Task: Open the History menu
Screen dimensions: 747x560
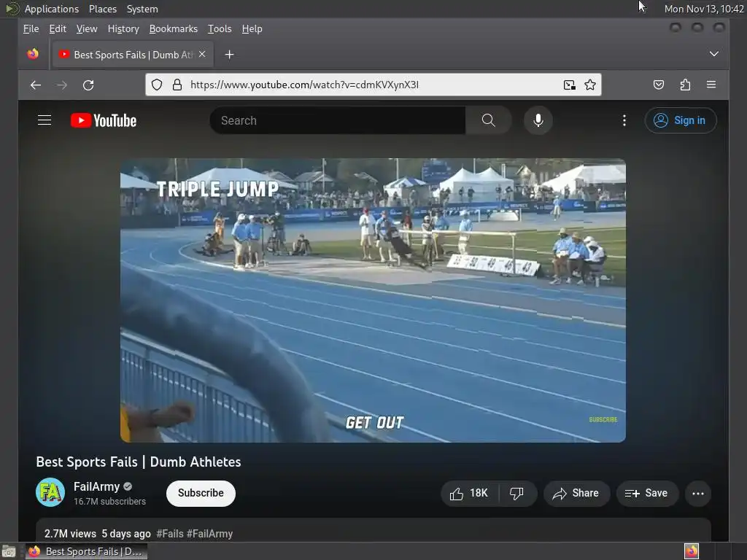Action: (x=123, y=29)
